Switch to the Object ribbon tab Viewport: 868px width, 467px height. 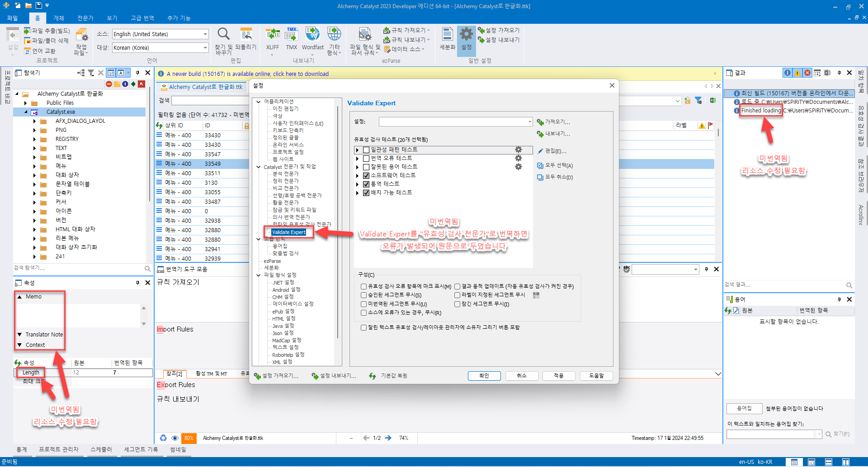[59, 18]
